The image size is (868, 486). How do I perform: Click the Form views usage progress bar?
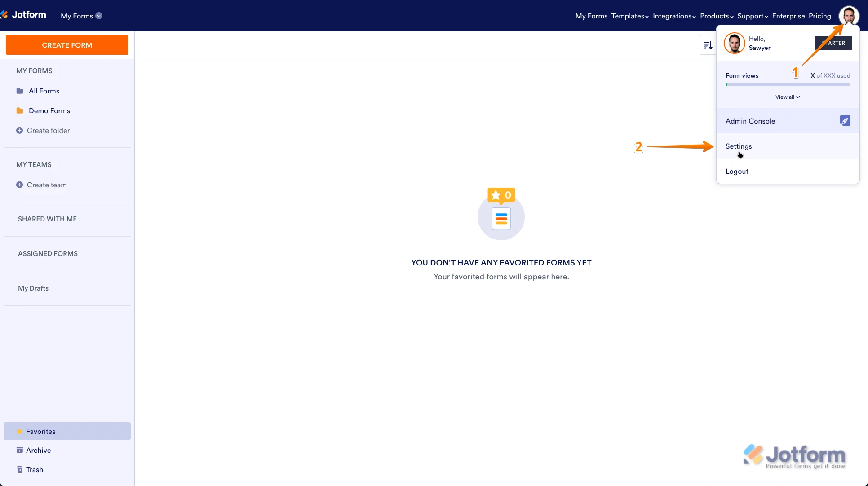click(x=788, y=84)
